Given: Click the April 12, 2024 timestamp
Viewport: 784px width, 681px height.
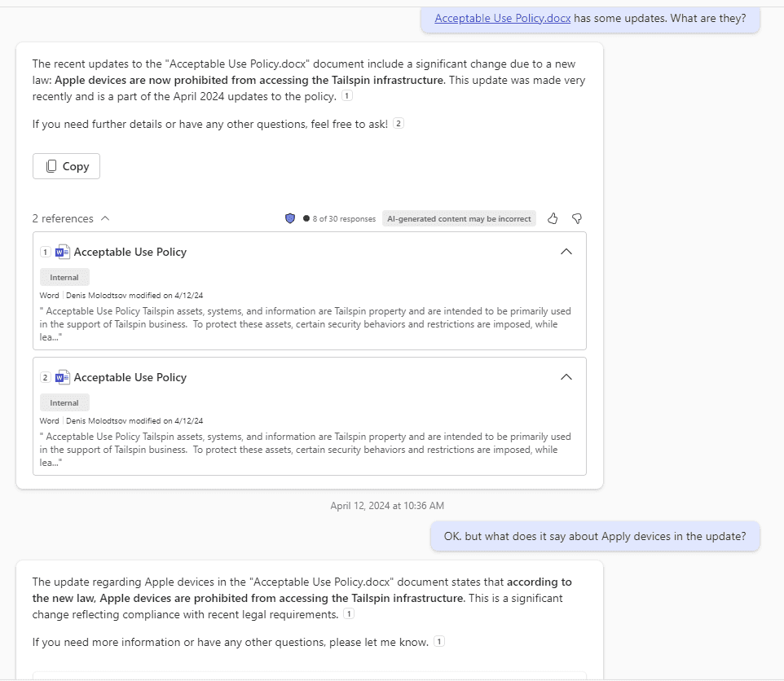Looking at the screenshot, I should pyautogui.click(x=387, y=506).
